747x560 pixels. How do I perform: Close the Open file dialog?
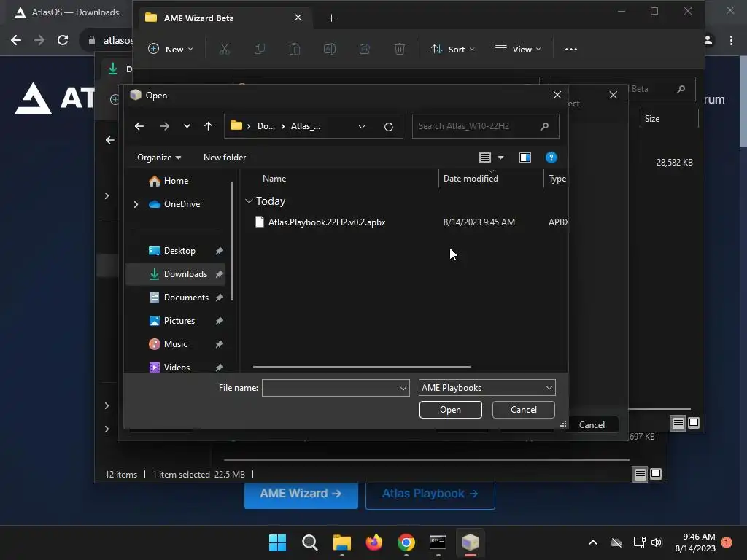click(x=557, y=96)
